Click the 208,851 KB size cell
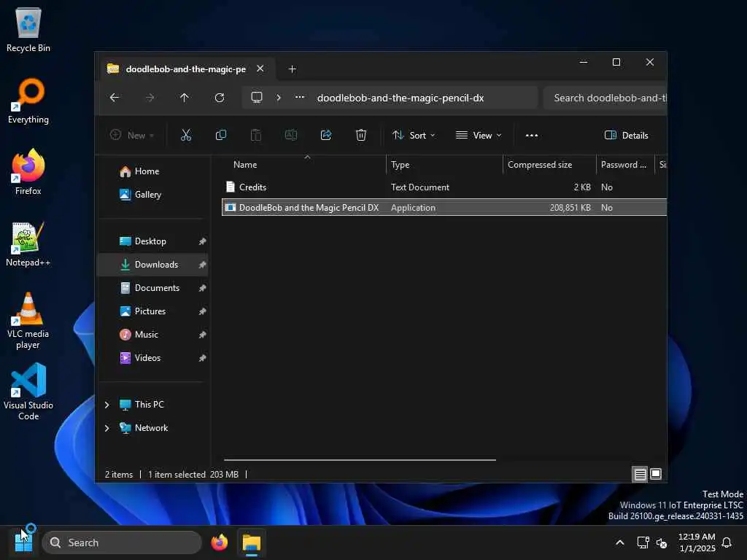Image resolution: width=747 pixels, height=560 pixels. tap(570, 208)
